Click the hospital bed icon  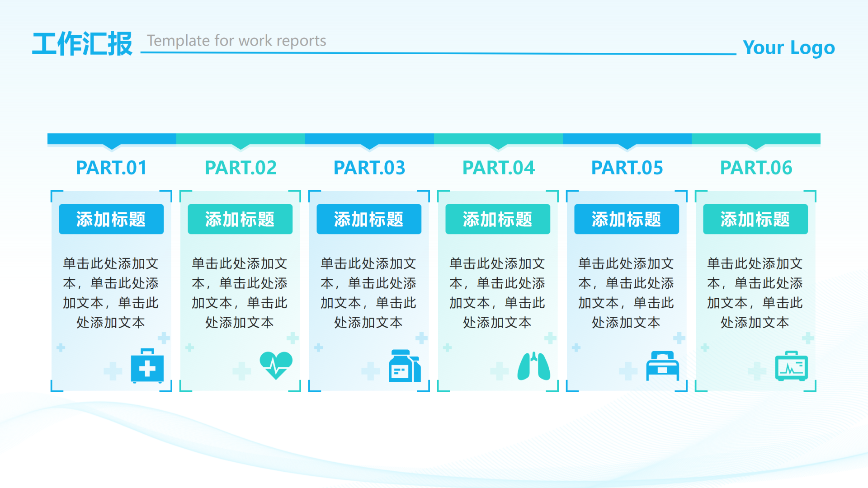click(x=662, y=366)
